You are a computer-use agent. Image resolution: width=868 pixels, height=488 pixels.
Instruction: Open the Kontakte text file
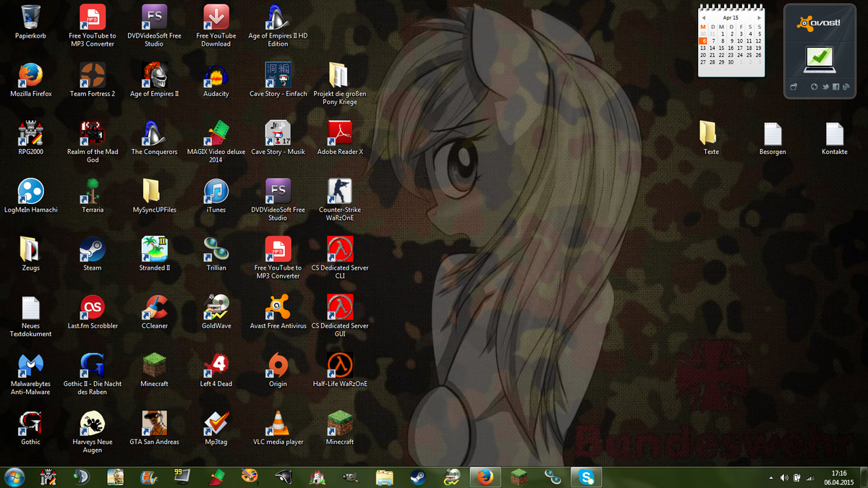pos(834,138)
